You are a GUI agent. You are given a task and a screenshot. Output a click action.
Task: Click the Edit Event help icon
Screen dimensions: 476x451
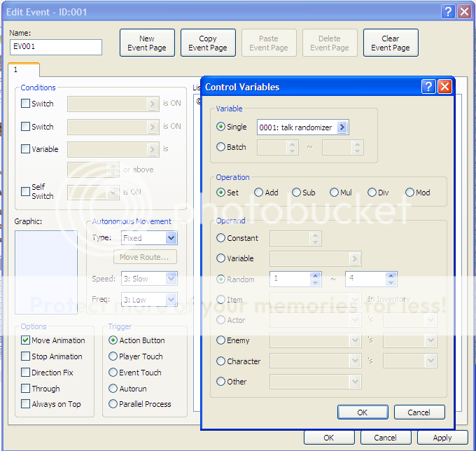449,12
